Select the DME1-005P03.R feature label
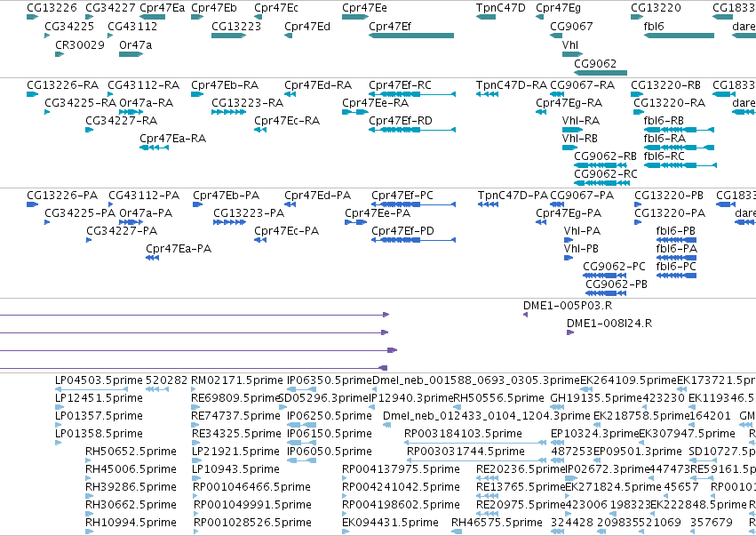Screen dimensions: 756x536 [568, 306]
